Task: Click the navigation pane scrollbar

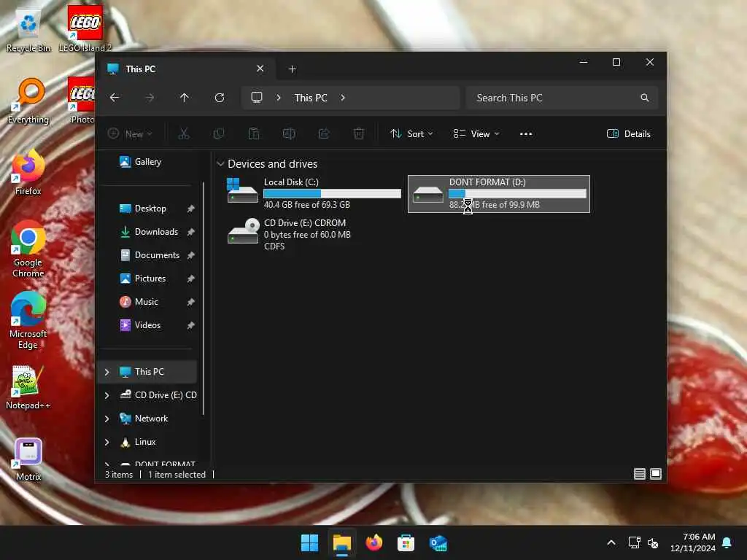Action: pos(204,298)
